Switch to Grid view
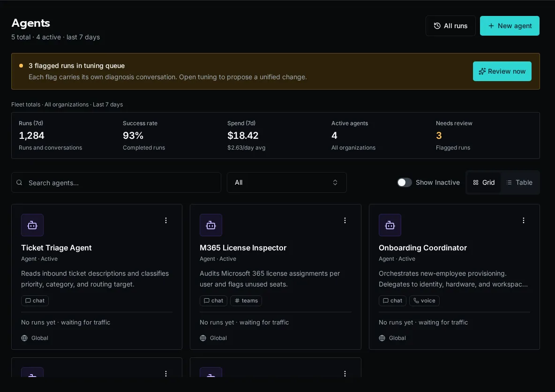 click(484, 182)
